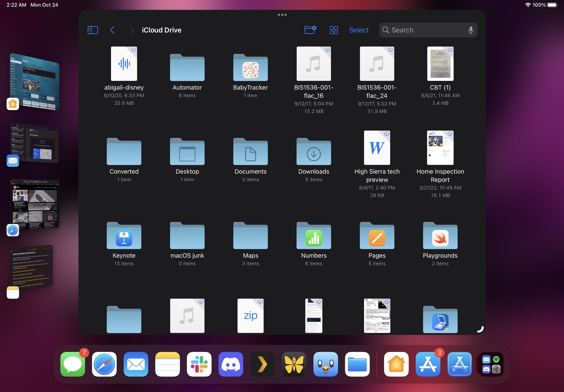Open the Documents folder
The height and width of the screenshot is (392, 564).
click(250, 152)
